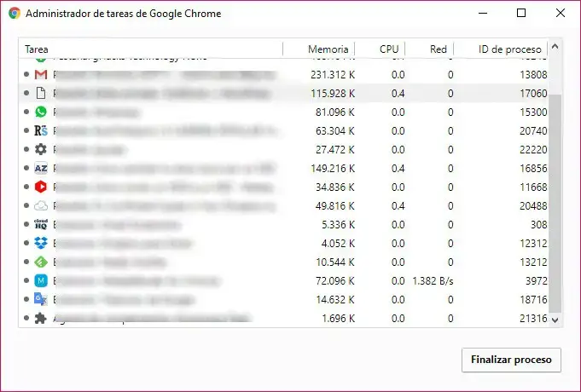Image resolution: width=581 pixels, height=392 pixels.
Task: Click process ID 15300
Action: pyautogui.click(x=533, y=112)
